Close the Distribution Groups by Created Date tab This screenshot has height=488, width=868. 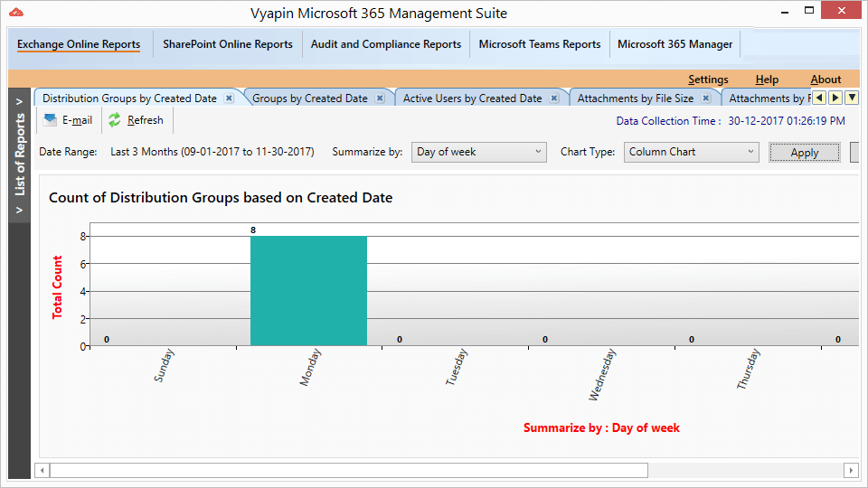pos(229,98)
